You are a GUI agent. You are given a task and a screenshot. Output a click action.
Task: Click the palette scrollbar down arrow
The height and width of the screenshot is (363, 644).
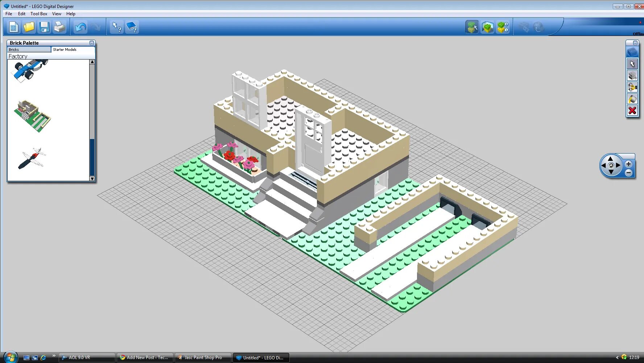pos(92,178)
